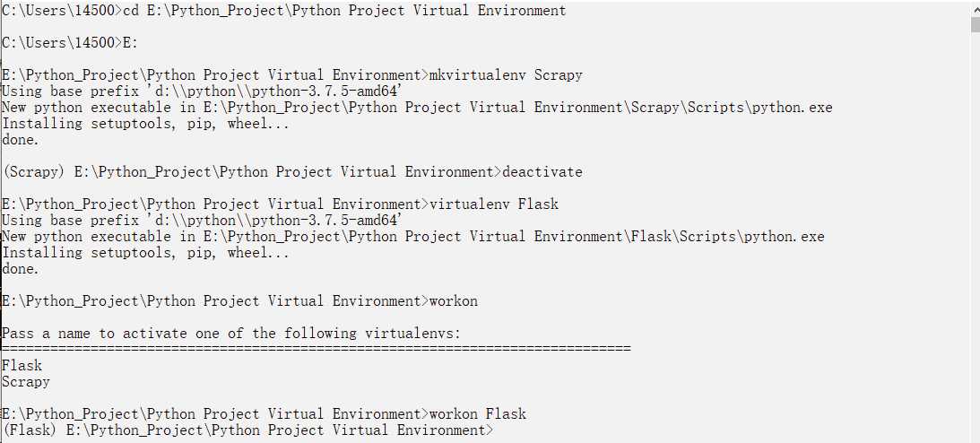
Task: Click the "deactivate" command text
Action: pyautogui.click(x=542, y=172)
